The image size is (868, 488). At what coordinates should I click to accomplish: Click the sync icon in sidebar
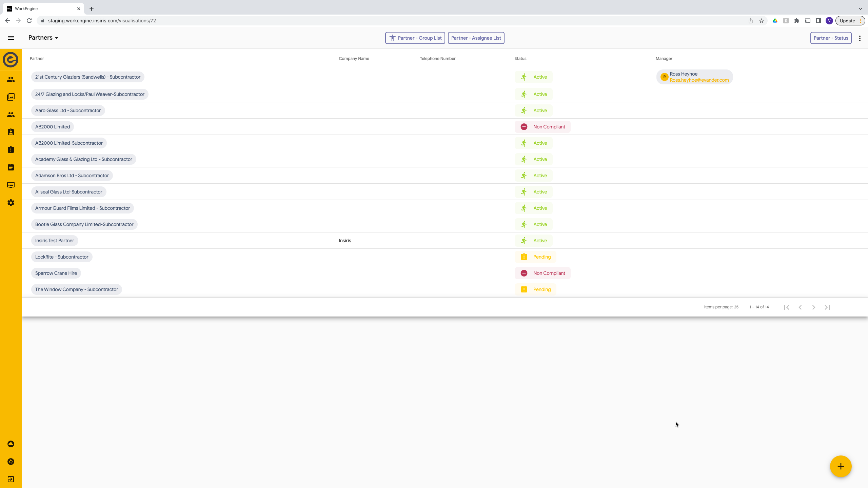(x=11, y=462)
